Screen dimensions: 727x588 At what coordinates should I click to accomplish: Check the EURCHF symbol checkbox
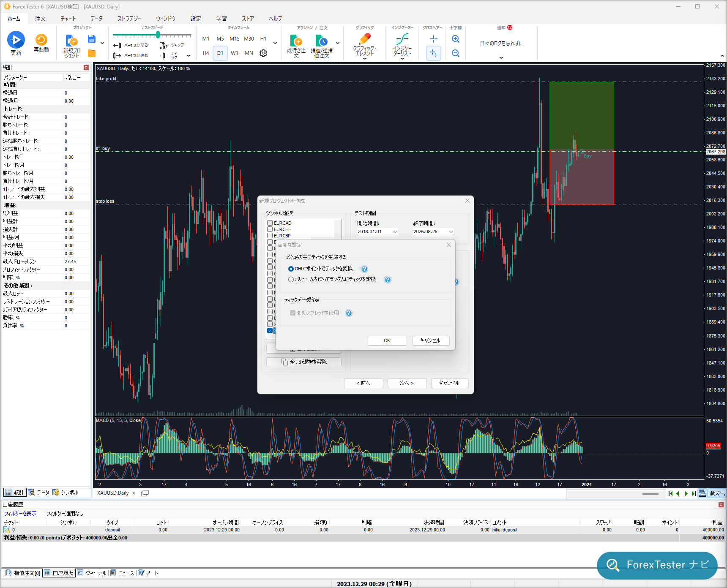(x=270, y=229)
